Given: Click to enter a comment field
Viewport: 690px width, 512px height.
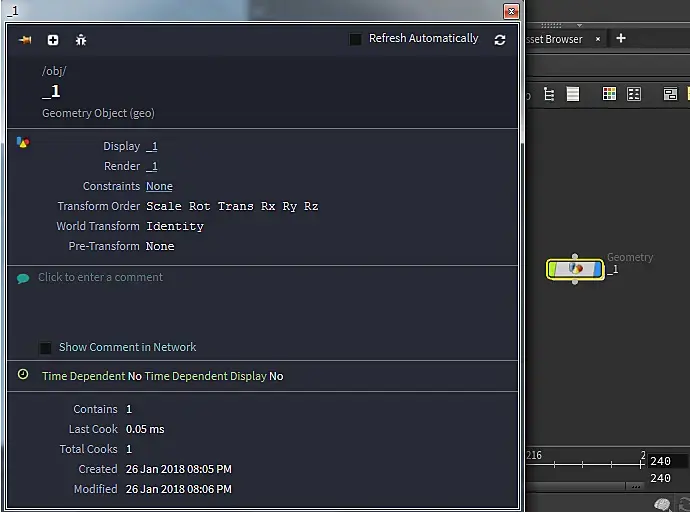Looking at the screenshot, I should 100,277.
